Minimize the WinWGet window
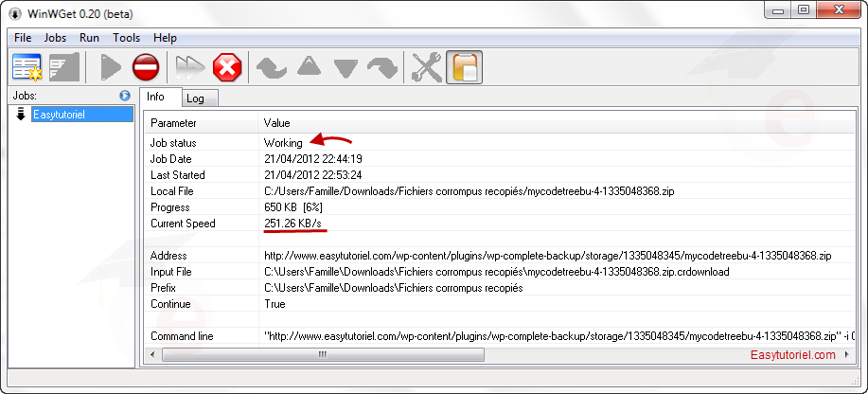Viewport: 868px width, 394px height. (779, 9)
